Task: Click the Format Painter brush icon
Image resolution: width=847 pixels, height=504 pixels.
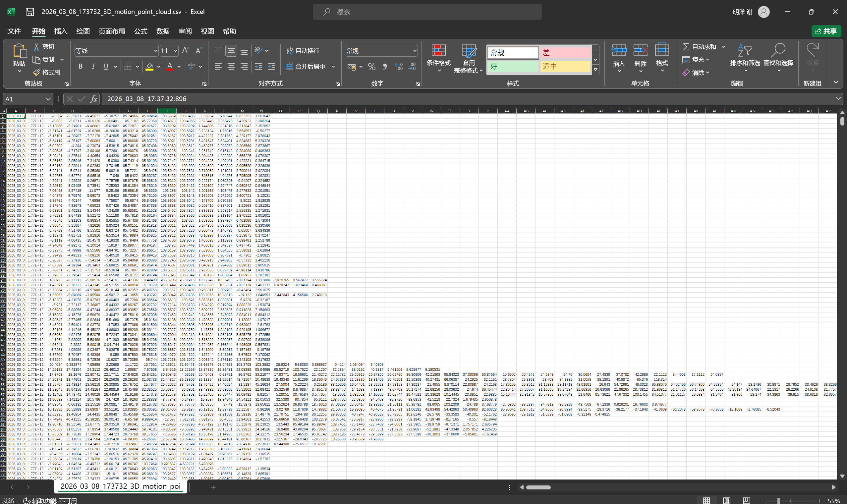Action: pos(36,72)
